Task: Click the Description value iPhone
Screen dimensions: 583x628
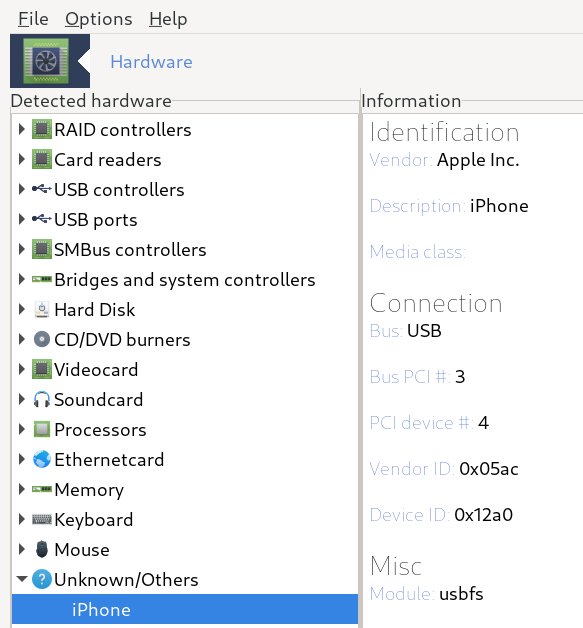Action: [x=499, y=206]
